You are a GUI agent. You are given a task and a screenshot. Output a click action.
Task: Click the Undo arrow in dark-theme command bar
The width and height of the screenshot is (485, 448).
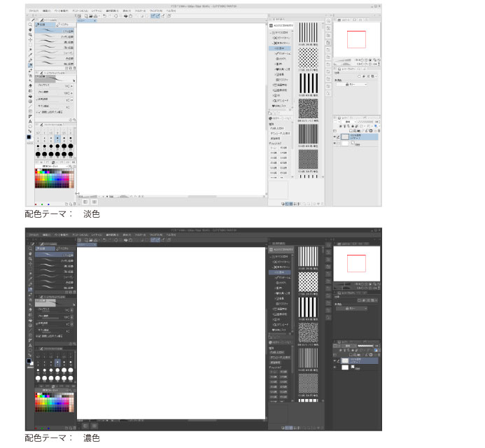(104, 240)
